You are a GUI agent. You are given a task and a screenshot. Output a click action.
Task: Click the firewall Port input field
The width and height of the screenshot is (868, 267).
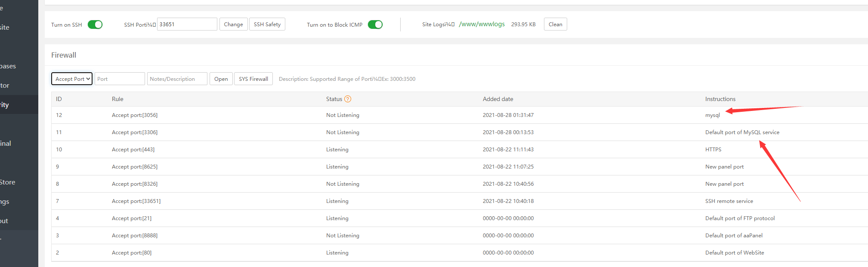tap(120, 79)
